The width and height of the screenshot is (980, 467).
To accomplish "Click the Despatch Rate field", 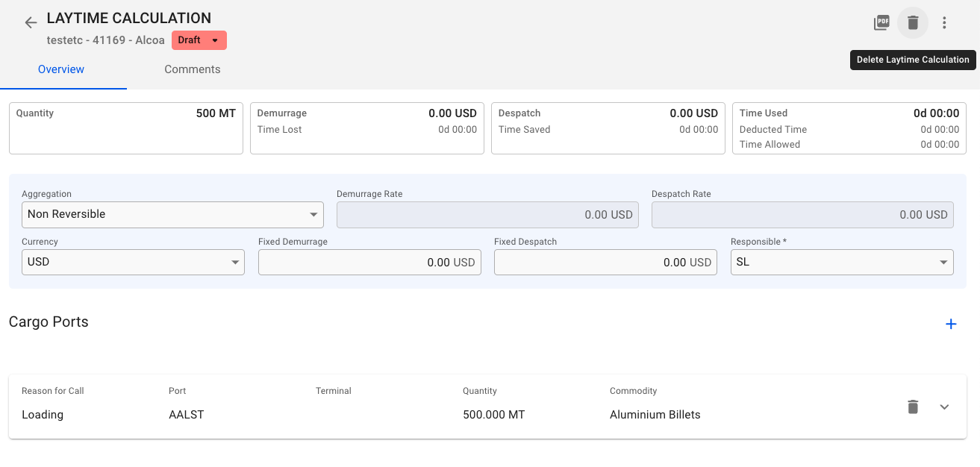I will point(802,214).
